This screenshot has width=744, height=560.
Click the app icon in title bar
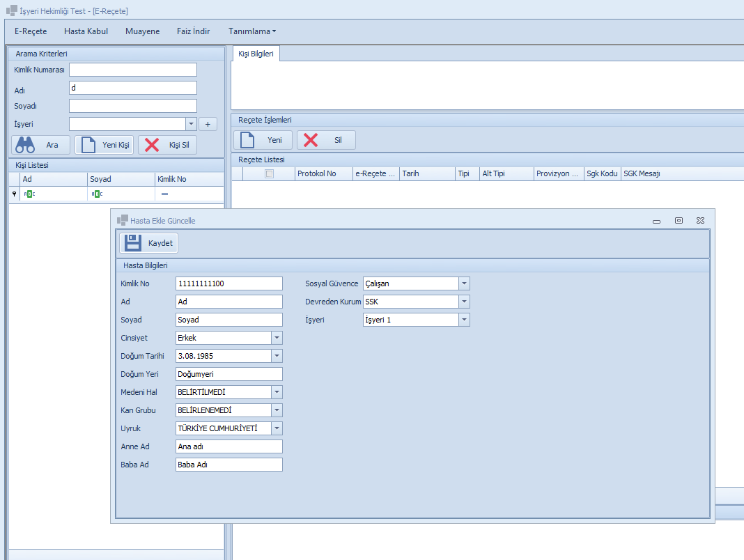pos(11,10)
